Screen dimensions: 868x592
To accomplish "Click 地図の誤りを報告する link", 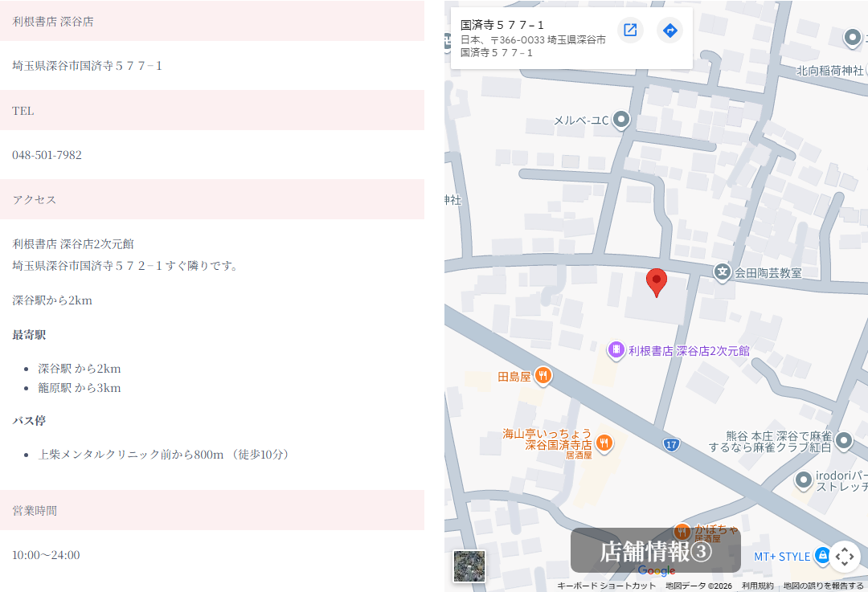I will [x=823, y=586].
